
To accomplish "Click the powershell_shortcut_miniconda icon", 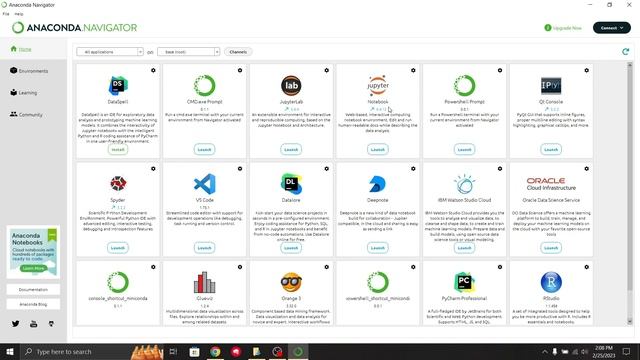I will coord(378,282).
